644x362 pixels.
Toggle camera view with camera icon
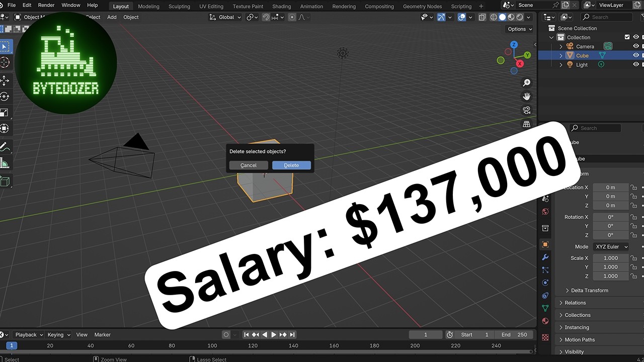coord(527,110)
